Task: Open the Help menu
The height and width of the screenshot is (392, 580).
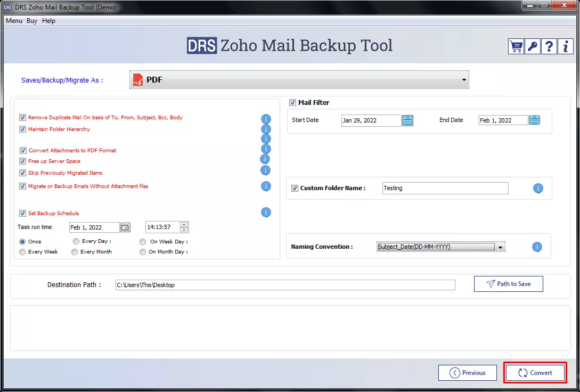Action: pos(48,21)
